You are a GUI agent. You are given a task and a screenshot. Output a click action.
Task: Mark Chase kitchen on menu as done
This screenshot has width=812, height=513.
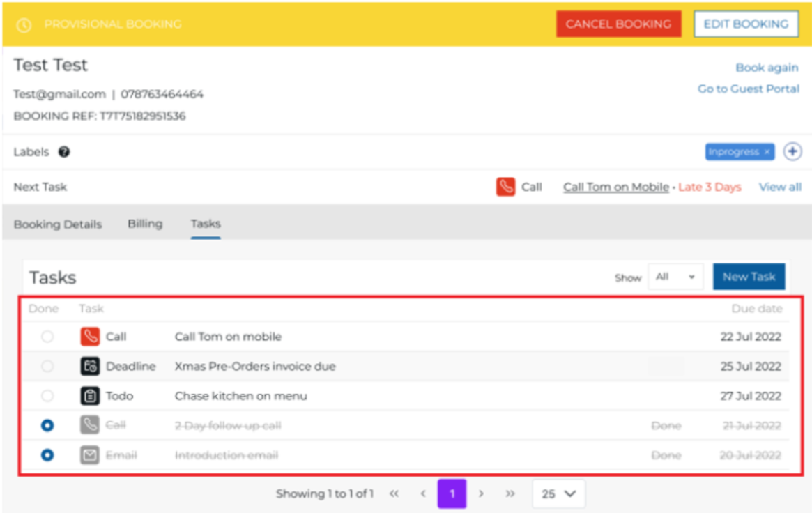pyautogui.click(x=47, y=396)
